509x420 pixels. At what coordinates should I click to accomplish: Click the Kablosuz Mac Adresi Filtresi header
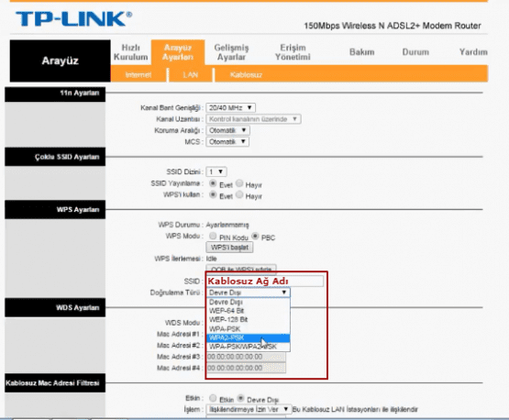point(55,383)
